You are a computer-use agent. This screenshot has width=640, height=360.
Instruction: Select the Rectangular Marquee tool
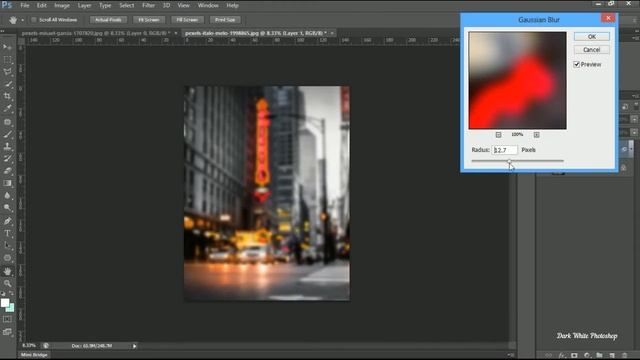[x=7, y=60]
